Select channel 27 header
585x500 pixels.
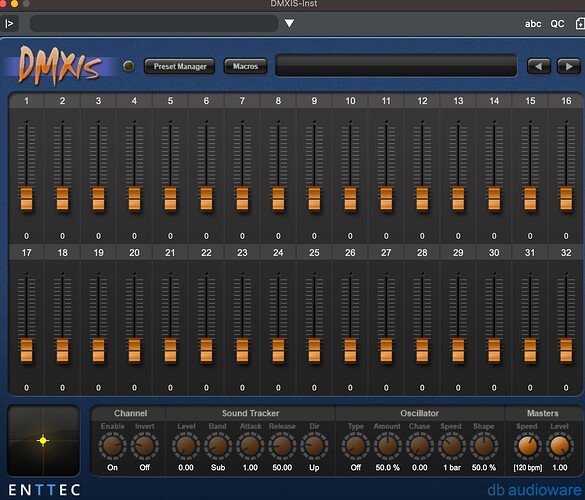[x=386, y=253]
